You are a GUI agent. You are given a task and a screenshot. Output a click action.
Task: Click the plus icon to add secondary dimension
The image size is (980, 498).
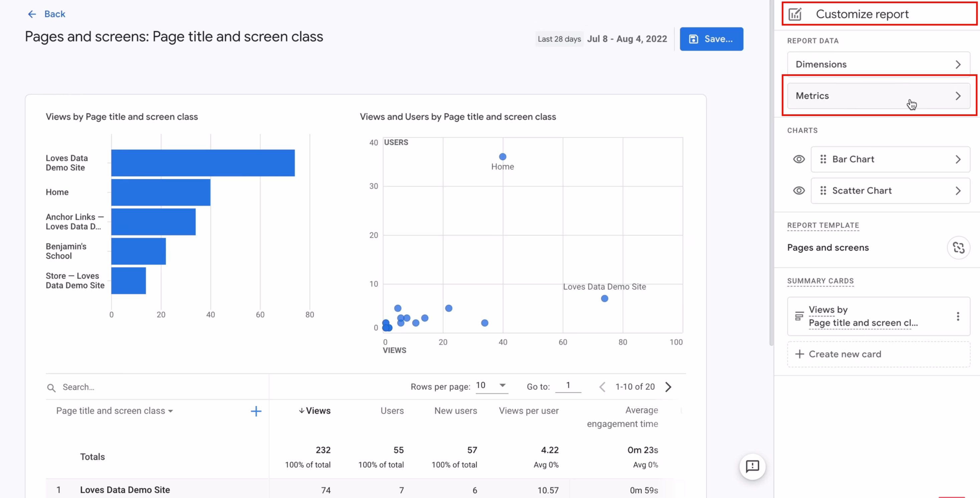(x=256, y=411)
